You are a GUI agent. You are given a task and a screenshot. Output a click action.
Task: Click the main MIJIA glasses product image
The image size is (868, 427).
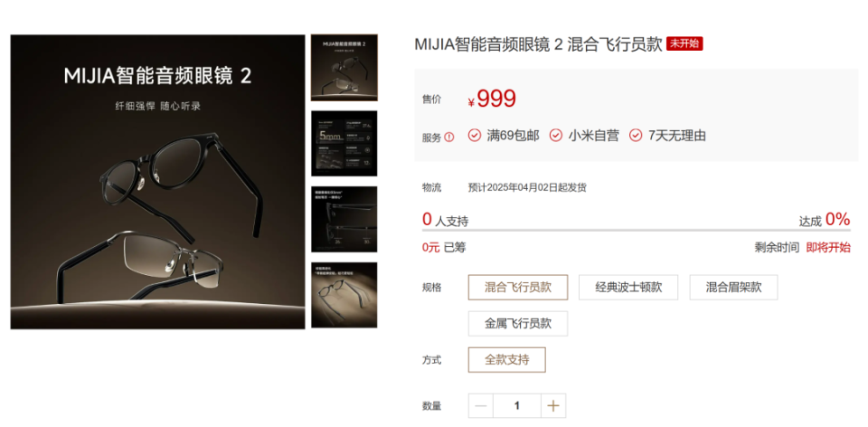(x=157, y=182)
